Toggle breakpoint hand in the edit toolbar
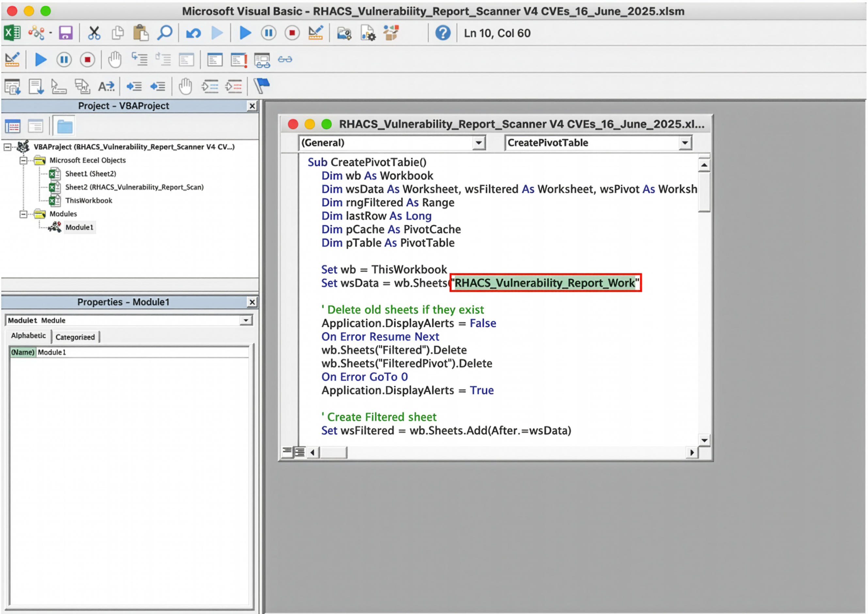This screenshot has height=614, width=868. pos(185,87)
